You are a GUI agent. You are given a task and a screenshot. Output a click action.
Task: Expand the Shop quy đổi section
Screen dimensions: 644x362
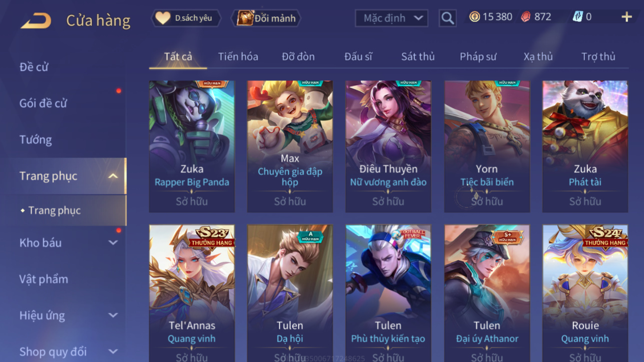(113, 351)
